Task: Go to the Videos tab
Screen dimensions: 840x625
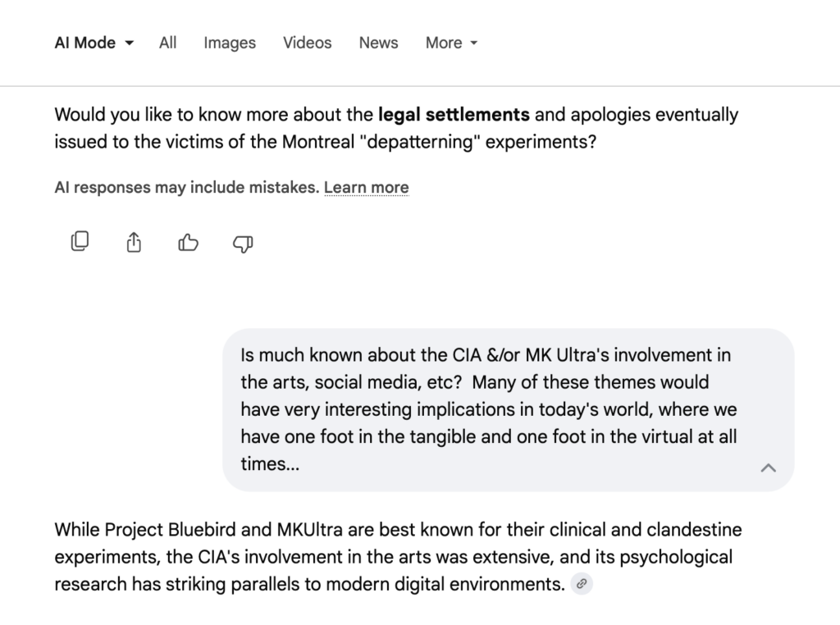Action: click(308, 43)
